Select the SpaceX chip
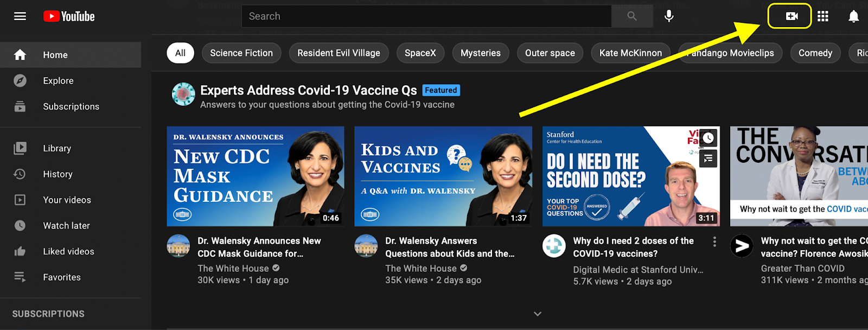 [x=420, y=53]
